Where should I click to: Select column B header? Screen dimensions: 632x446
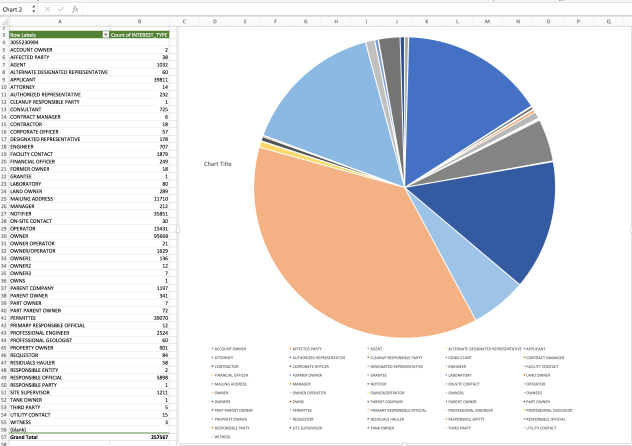coord(139,20)
